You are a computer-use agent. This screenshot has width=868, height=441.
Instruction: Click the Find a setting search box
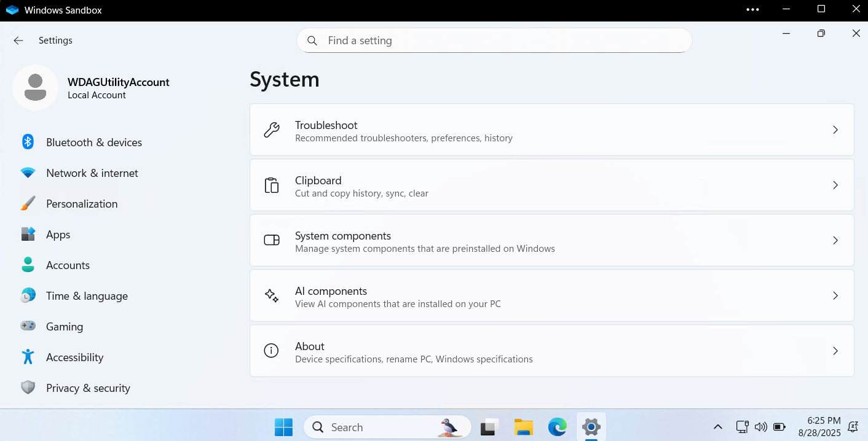pyautogui.click(x=494, y=41)
